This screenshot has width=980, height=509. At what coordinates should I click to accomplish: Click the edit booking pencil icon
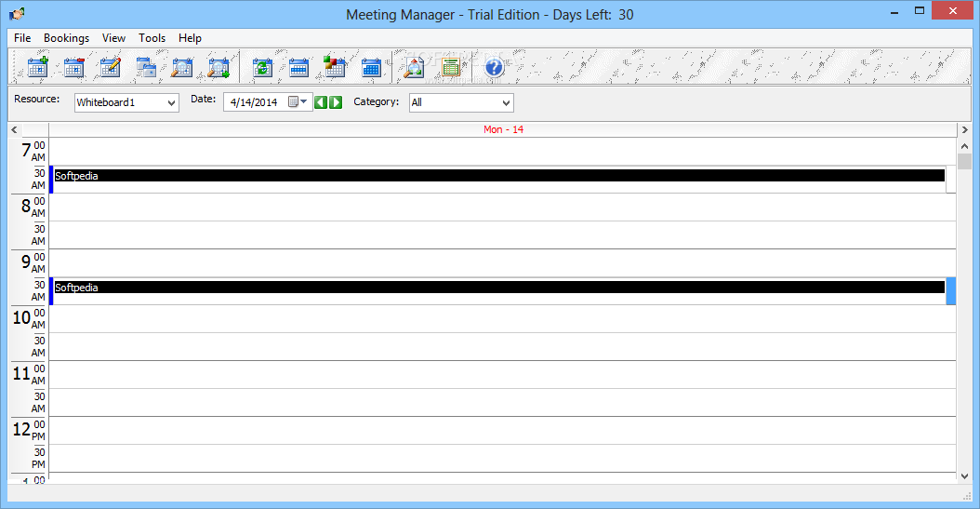pos(110,66)
